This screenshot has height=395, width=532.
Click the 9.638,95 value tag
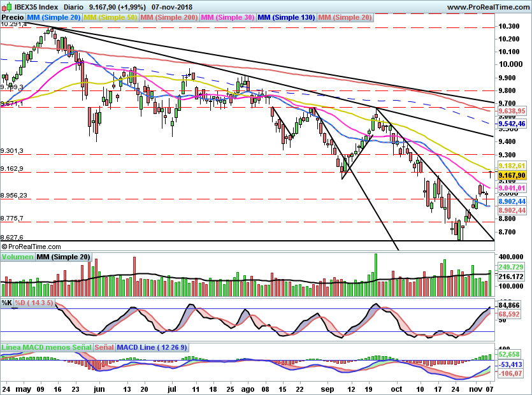512,111
